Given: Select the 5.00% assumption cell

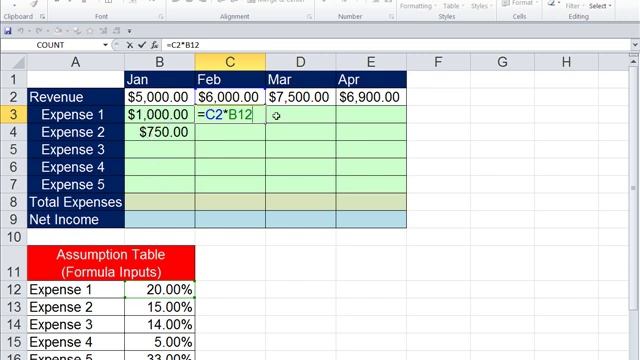Looking at the screenshot, I should (160, 342).
